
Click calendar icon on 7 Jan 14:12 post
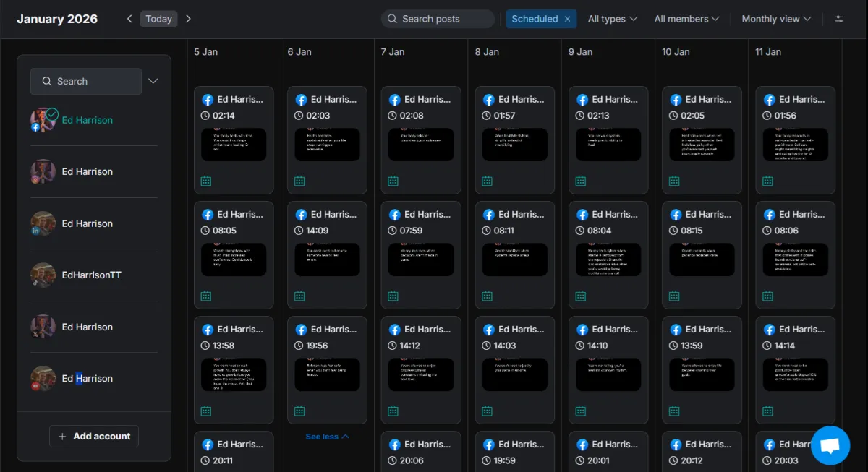(393, 411)
